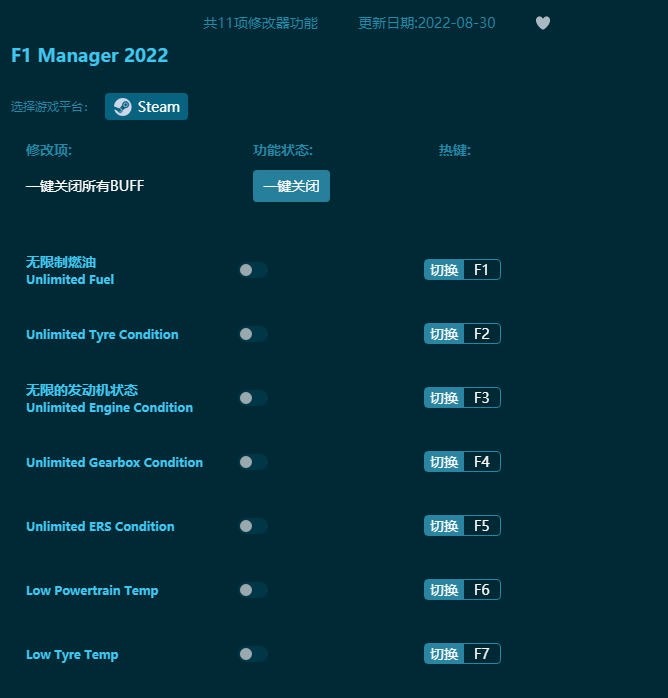This screenshot has width=668, height=698.
Task: Select the Steam platform button
Action: (x=146, y=106)
